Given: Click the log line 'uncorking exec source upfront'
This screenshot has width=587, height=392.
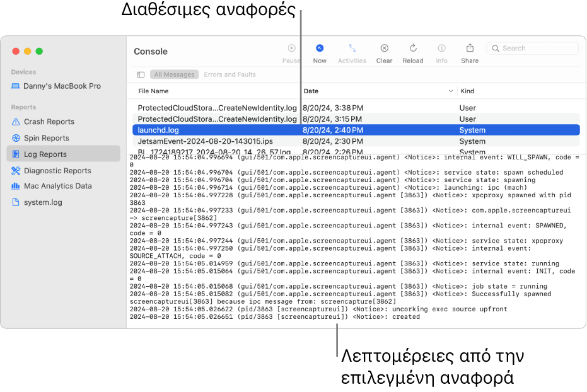Looking at the screenshot, I should (x=318, y=309).
